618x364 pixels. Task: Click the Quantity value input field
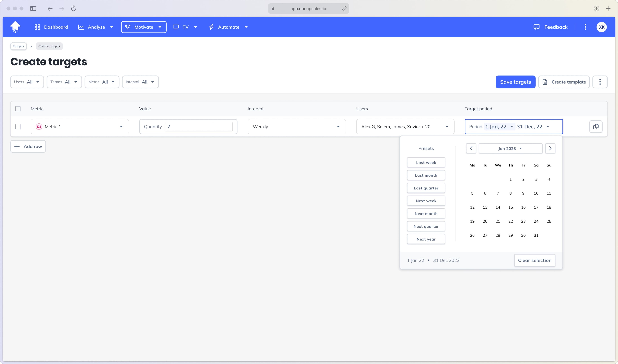tap(199, 127)
